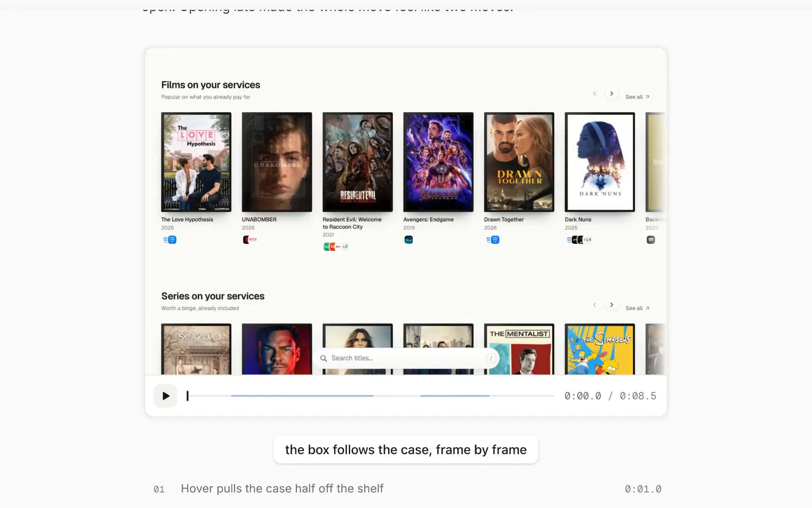The height and width of the screenshot is (508, 812).
Task: Select The Simpsons series poster
Action: 600,349
